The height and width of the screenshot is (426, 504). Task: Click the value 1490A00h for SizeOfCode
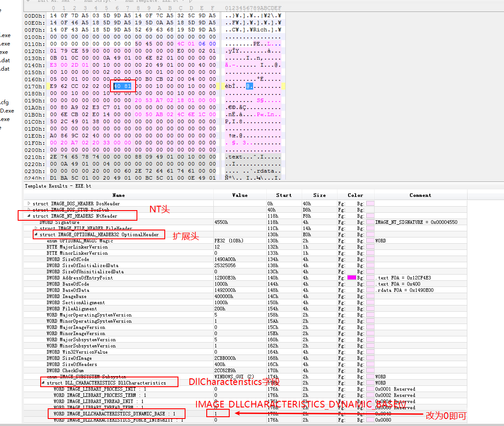click(x=225, y=259)
